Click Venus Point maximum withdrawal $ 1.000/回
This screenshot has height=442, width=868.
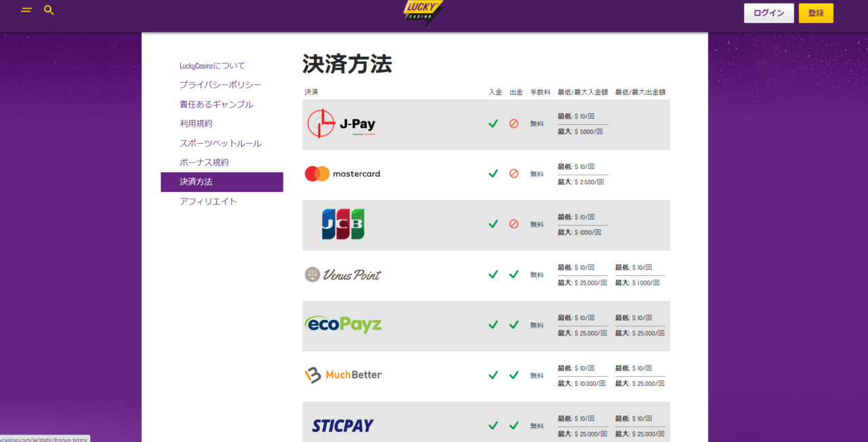[x=637, y=283]
